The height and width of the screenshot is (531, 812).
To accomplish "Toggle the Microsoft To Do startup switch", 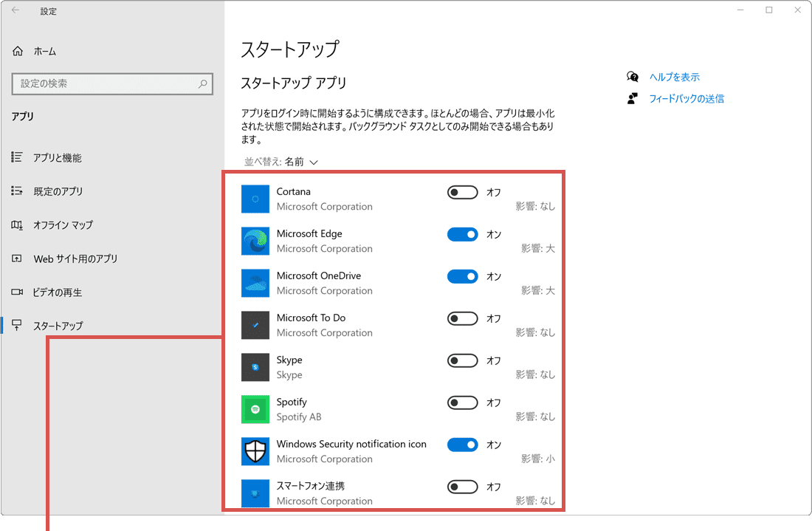I will [462, 318].
